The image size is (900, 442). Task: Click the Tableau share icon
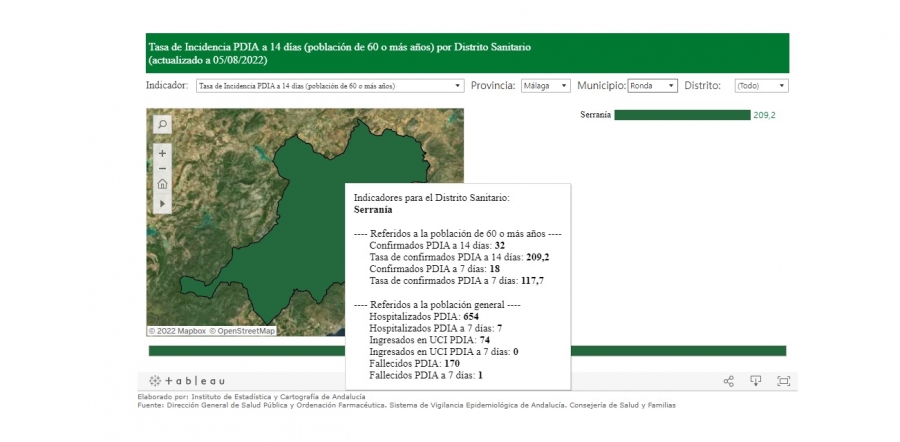tap(728, 381)
